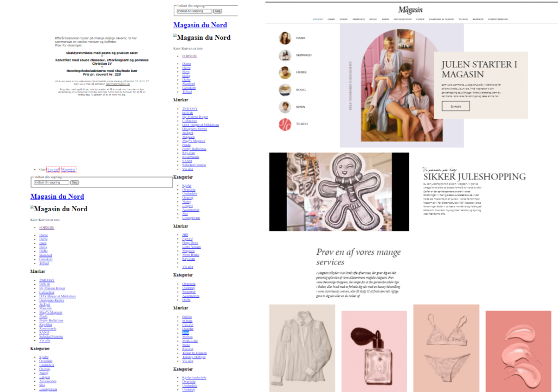Open the Hugo Boss brand link
558x392 pixels.
(190, 243)
